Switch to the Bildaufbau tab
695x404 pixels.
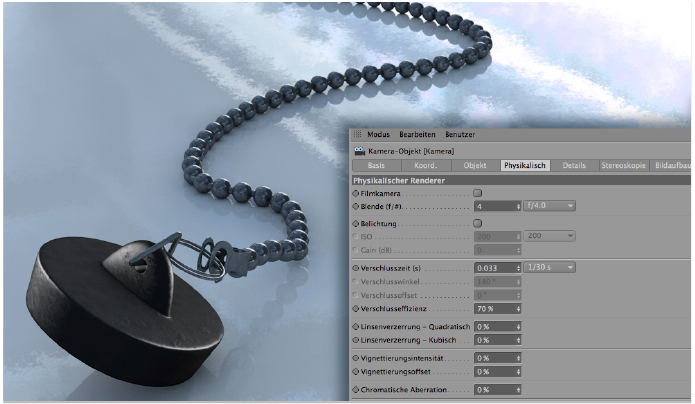[x=670, y=165]
